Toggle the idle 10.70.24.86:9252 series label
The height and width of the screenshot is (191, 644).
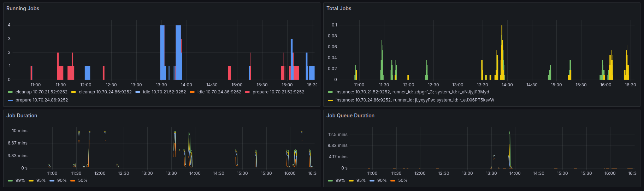[x=219, y=92]
